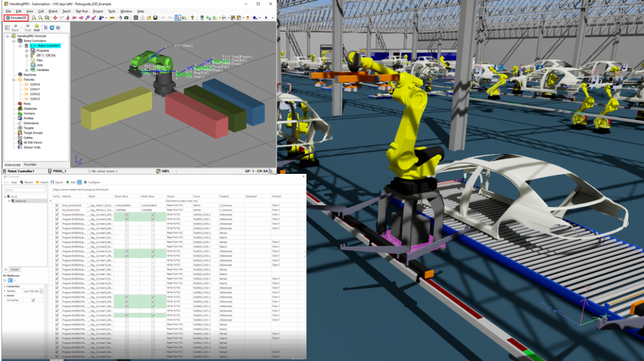Toggle the Connected checkbox under Server
This screenshot has width=644, height=361.
coord(33,300)
